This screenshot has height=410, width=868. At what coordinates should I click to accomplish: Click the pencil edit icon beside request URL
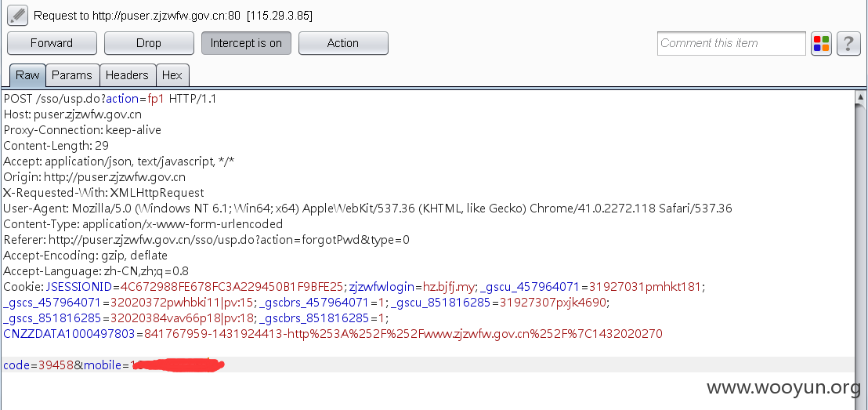17,15
